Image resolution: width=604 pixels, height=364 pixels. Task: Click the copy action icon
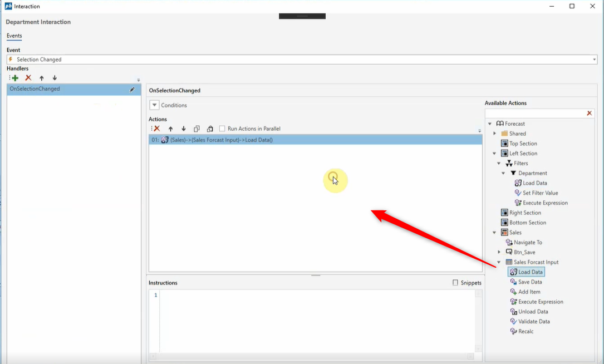pos(197,129)
